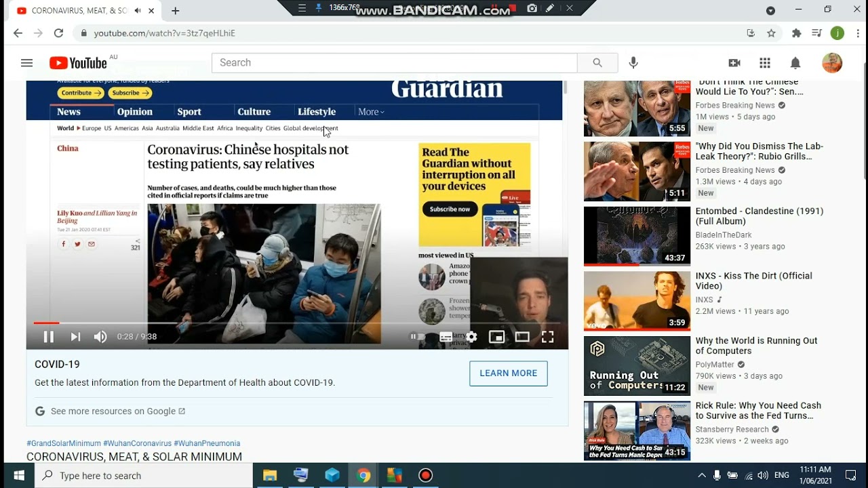Open Chrome media control icon
This screenshot has width=868, height=488.
click(x=817, y=33)
